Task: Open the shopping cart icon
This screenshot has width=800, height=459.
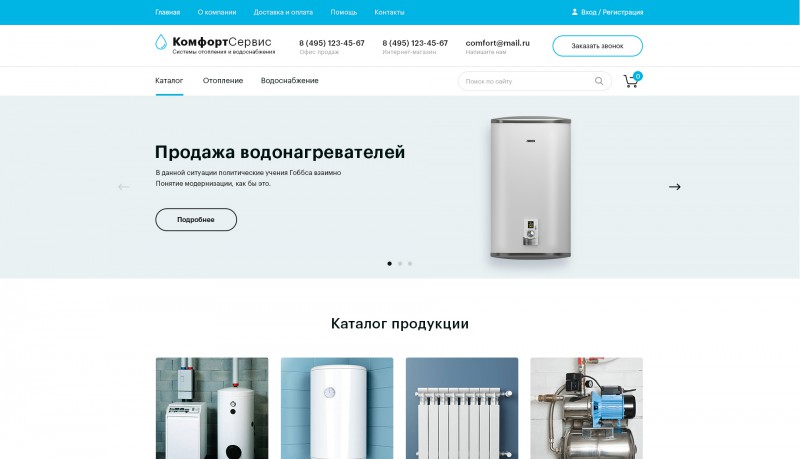Action: tap(632, 81)
